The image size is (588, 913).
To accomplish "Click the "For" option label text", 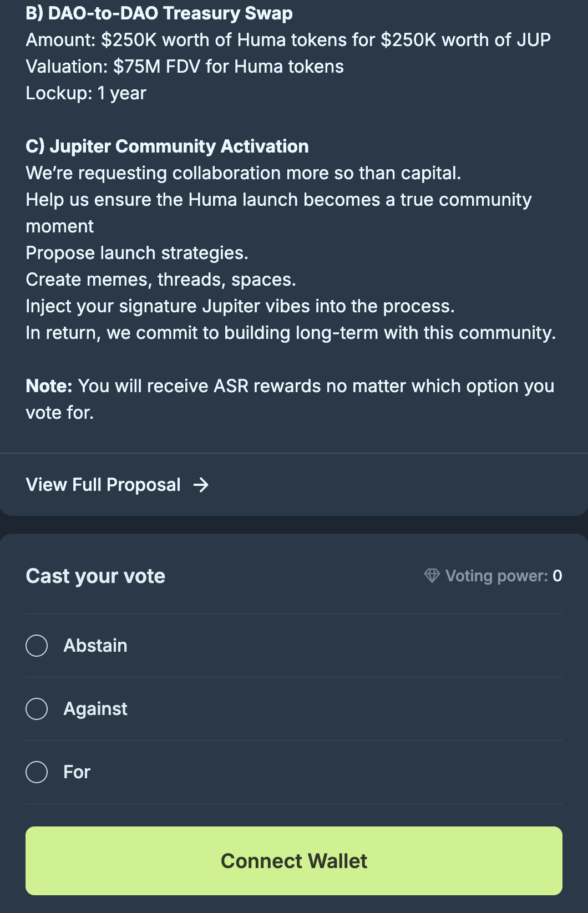I will 77,772.
